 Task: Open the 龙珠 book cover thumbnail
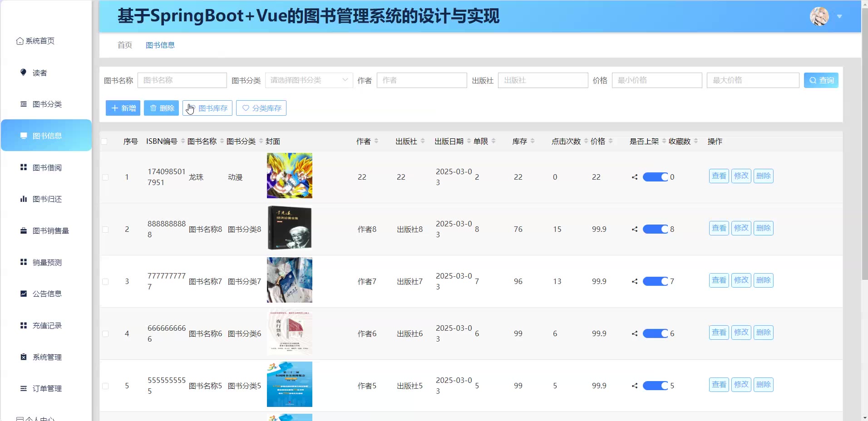[x=290, y=176]
